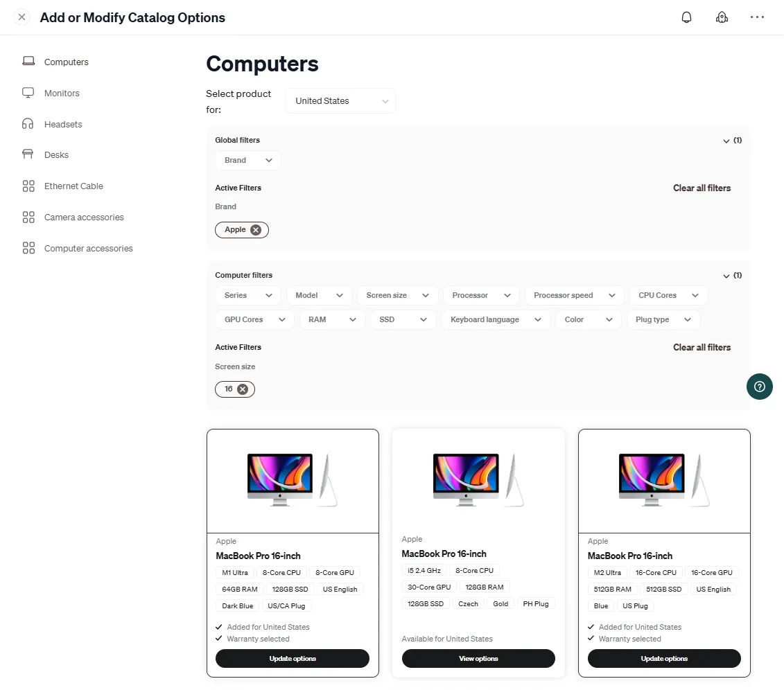Image resolution: width=784 pixels, height=690 pixels.
Task: Clear all filters under Global filters
Action: pyautogui.click(x=702, y=188)
